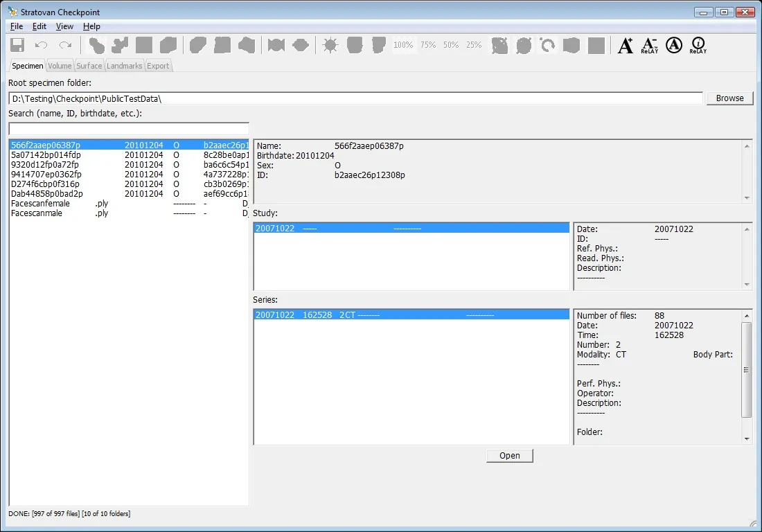Click the series details vertical scrollbar

[x=746, y=370]
